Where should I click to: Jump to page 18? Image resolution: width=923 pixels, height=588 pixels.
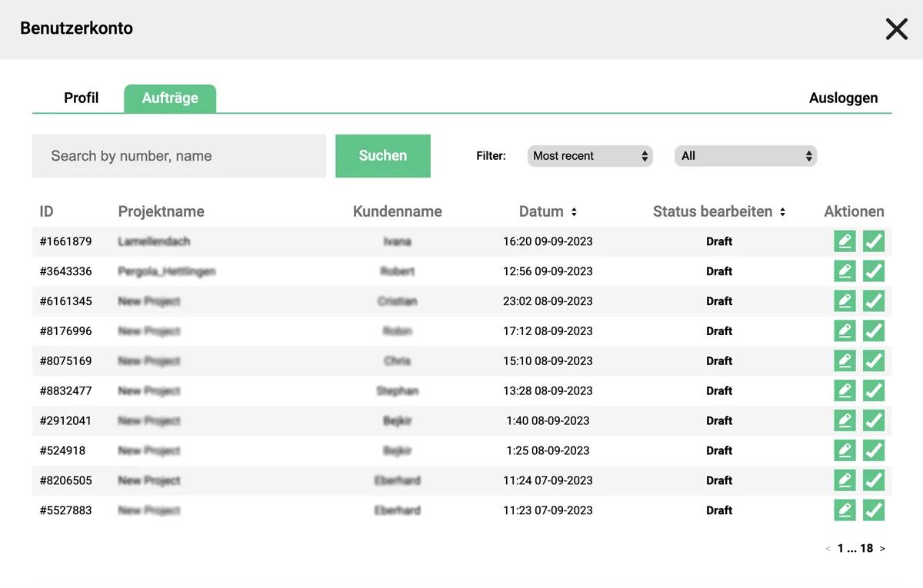point(867,549)
